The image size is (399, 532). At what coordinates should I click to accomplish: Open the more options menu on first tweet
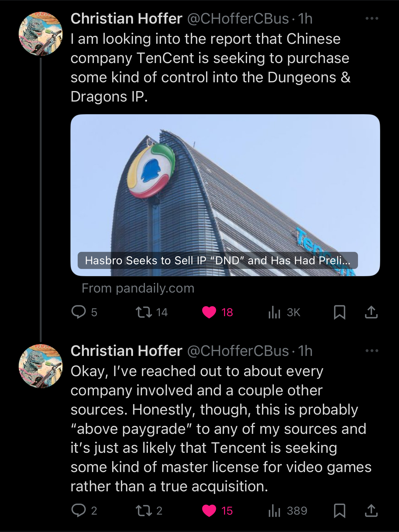pyautogui.click(x=372, y=19)
